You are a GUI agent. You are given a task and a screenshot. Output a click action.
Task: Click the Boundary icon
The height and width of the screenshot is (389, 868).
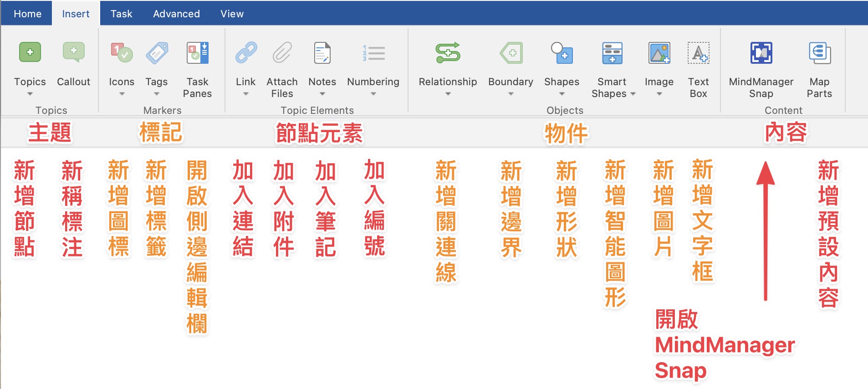coord(511,53)
